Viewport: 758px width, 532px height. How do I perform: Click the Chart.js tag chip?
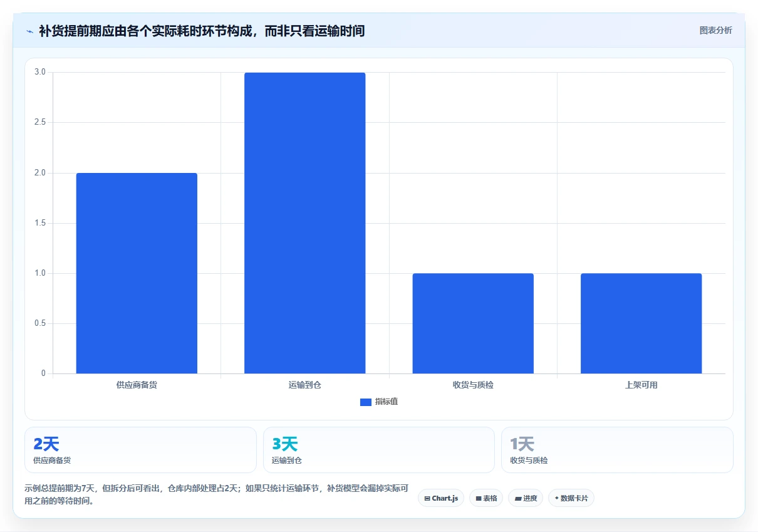point(441,498)
